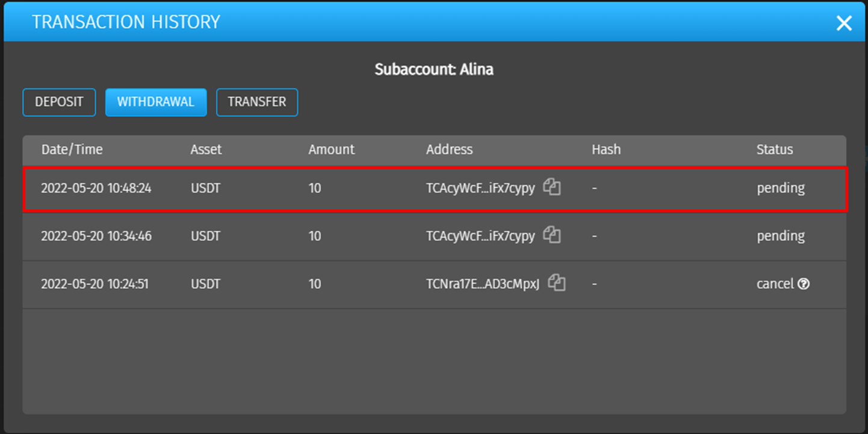Image resolution: width=868 pixels, height=434 pixels.
Task: Select the 2022-05-20 10:24:51 timestamp
Action: 95,284
